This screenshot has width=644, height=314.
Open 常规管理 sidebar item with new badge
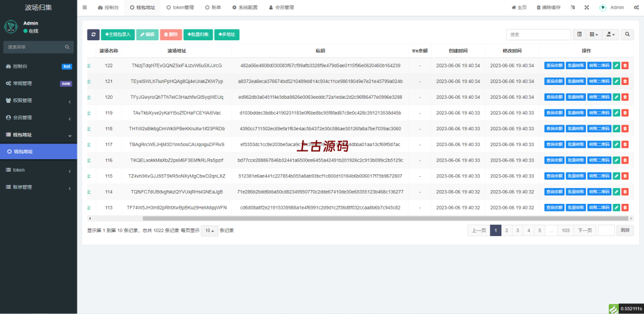coord(38,84)
